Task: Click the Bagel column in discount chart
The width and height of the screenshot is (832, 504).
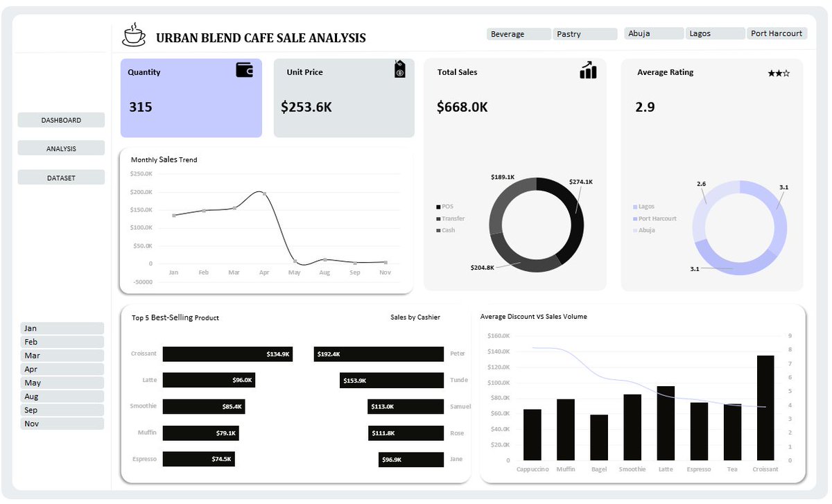Action: pyautogui.click(x=599, y=437)
